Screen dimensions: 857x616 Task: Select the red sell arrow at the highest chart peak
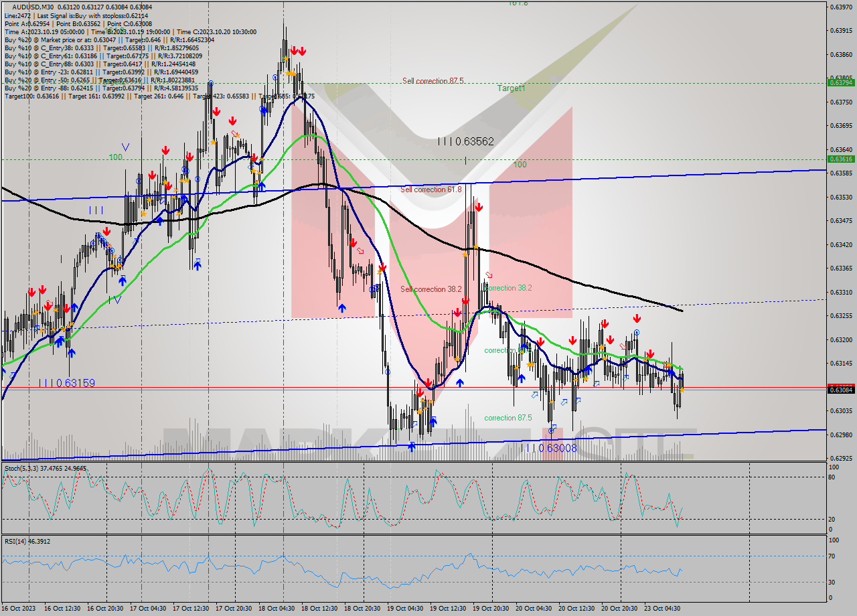(x=294, y=49)
